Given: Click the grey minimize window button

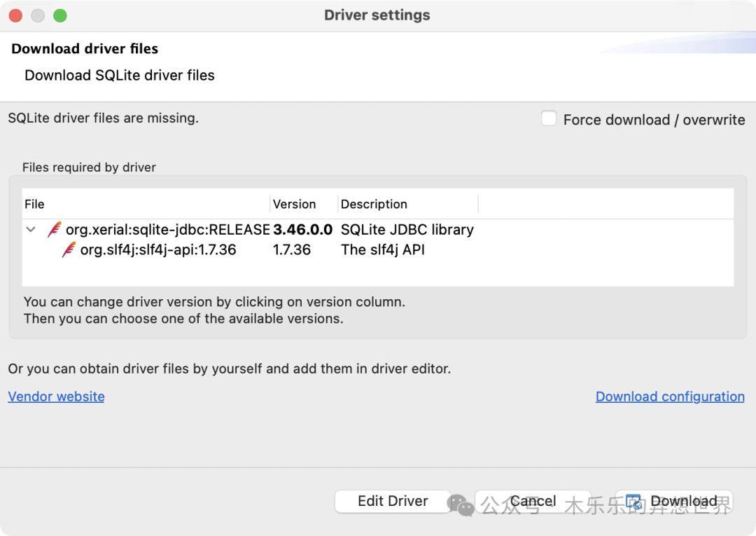Looking at the screenshot, I should (38, 15).
